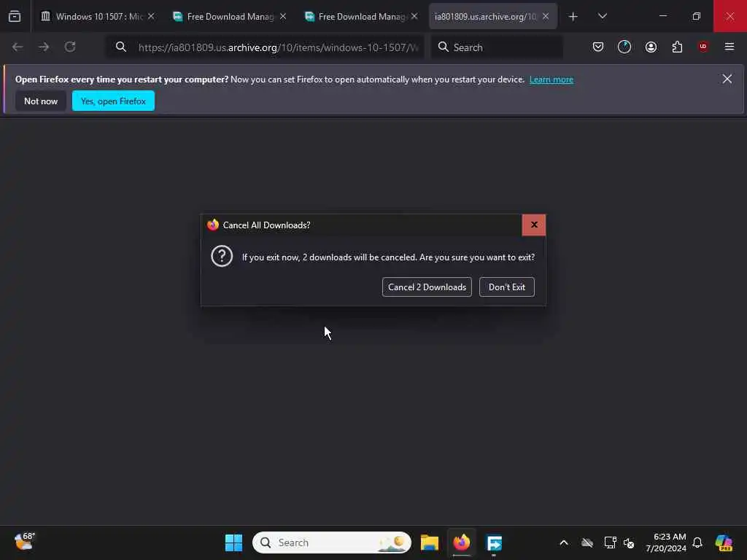This screenshot has width=747, height=560.
Task: Close the first Free Download Manager tab
Action: click(283, 16)
